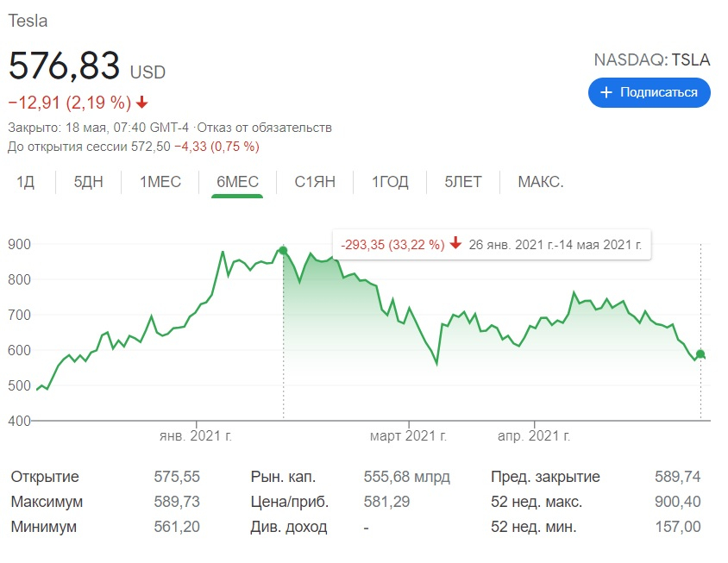This screenshot has height=563, width=728.
Task: Click the pre-market price 572,50
Action: (151, 147)
